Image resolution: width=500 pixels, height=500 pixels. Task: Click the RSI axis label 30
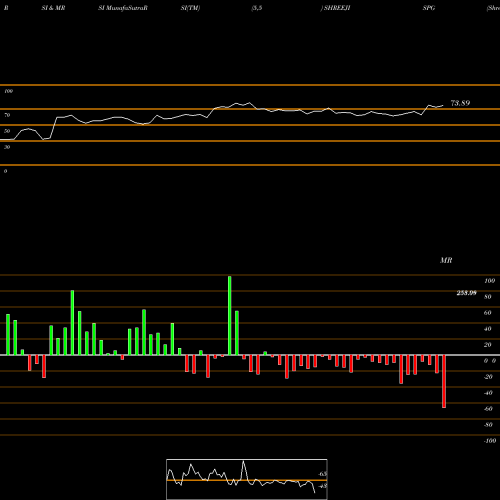click(7, 147)
